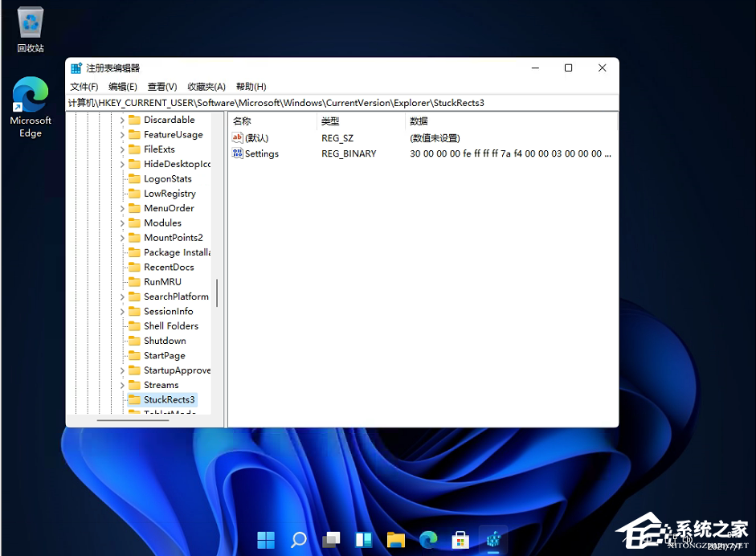The width and height of the screenshot is (756, 556).
Task: Expand the FileExts registry key
Action: point(122,149)
